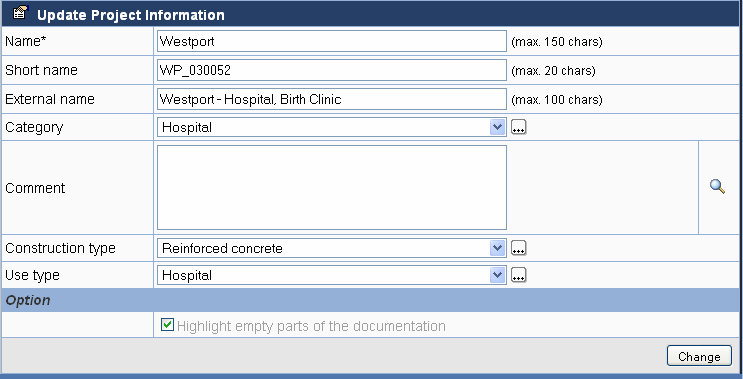Screen dimensions: 743x379
Task: Click the Name field containing Westport
Action: 332,41
